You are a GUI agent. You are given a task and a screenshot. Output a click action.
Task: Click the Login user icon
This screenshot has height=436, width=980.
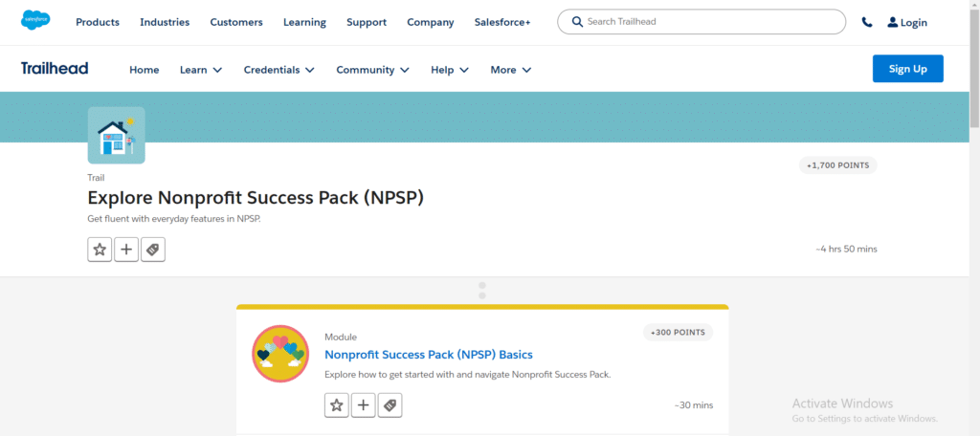(893, 23)
